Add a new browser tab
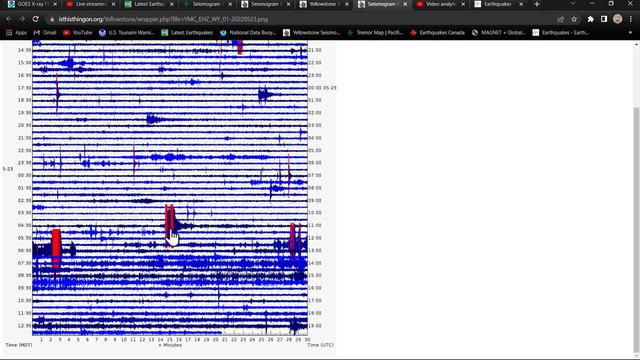 click(537, 4)
